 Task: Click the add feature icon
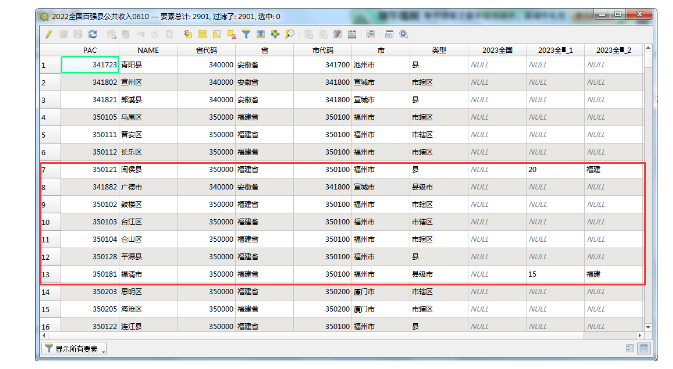pos(111,34)
